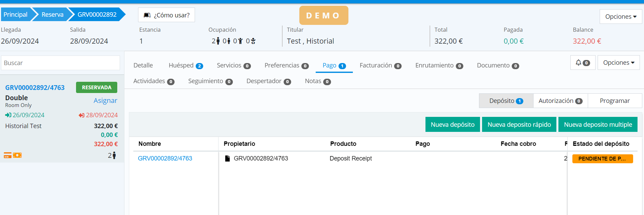The height and width of the screenshot is (215, 644).
Task: Click the green check-in arrow icon
Action: (x=8, y=115)
